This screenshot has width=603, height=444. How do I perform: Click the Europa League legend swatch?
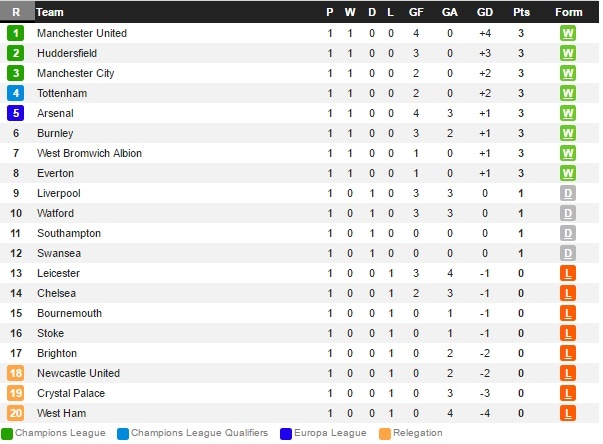(286, 433)
